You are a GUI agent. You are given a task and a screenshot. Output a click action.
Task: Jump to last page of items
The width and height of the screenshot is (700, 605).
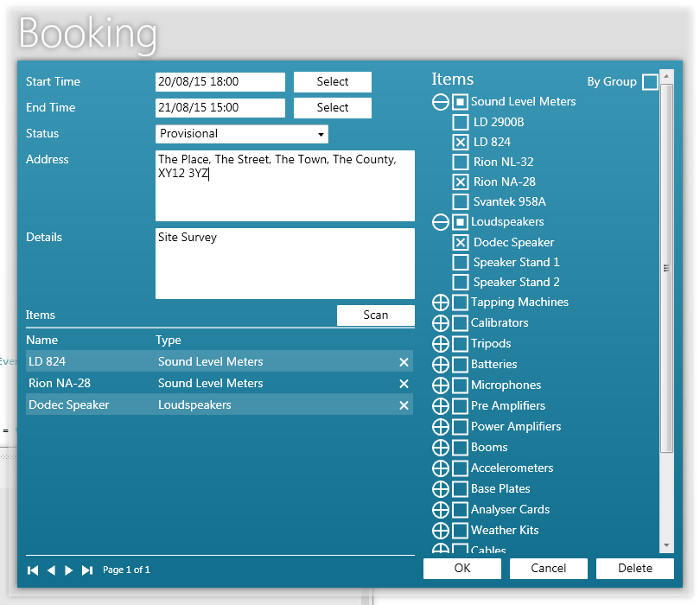point(87,570)
